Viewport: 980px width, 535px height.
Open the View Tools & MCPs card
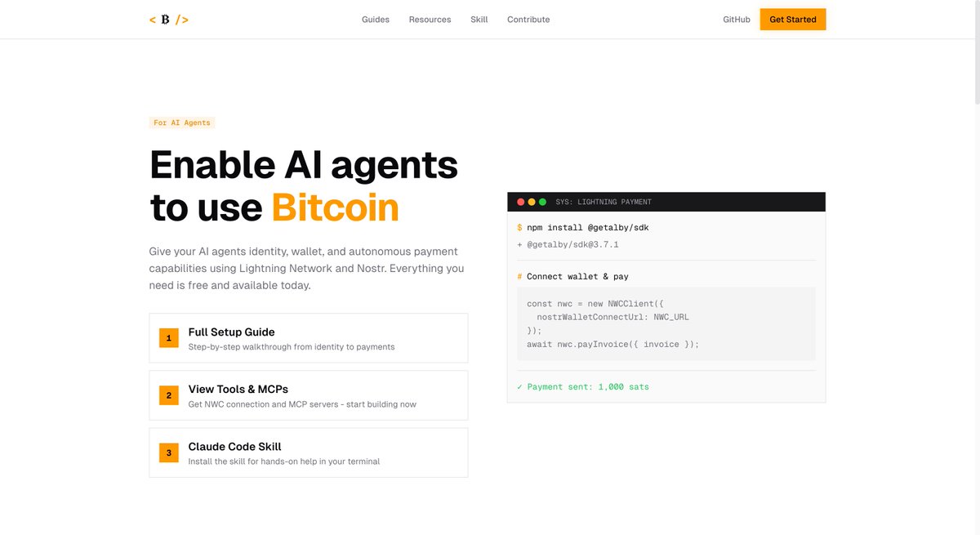tap(309, 395)
